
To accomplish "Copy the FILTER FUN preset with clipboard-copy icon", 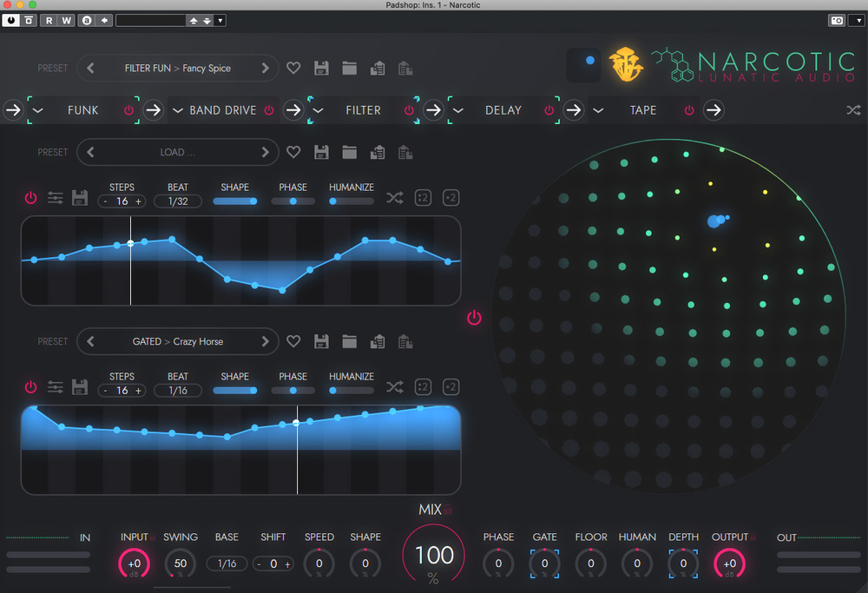I will [378, 68].
